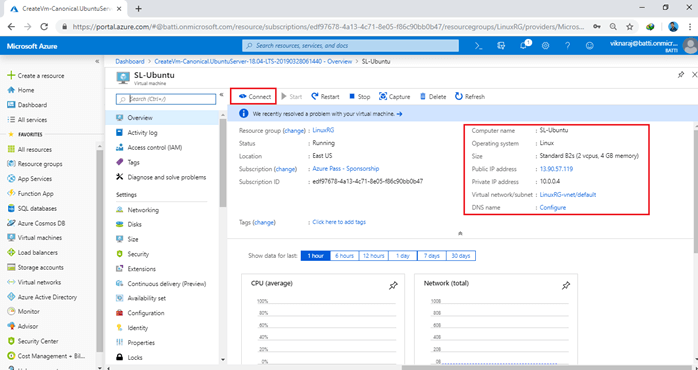Click the user account avatar
This screenshot has width=698, height=370.
(x=690, y=45)
